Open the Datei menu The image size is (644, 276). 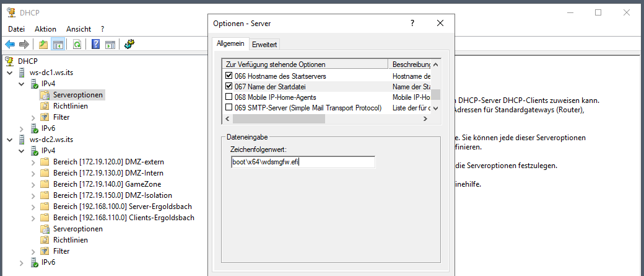[17, 29]
